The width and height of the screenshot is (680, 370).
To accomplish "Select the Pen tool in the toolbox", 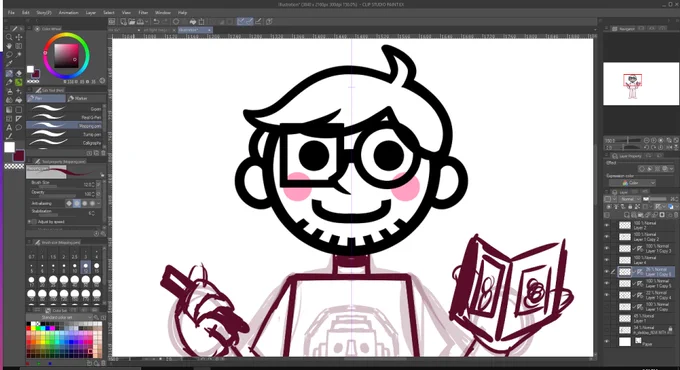I will (9, 73).
